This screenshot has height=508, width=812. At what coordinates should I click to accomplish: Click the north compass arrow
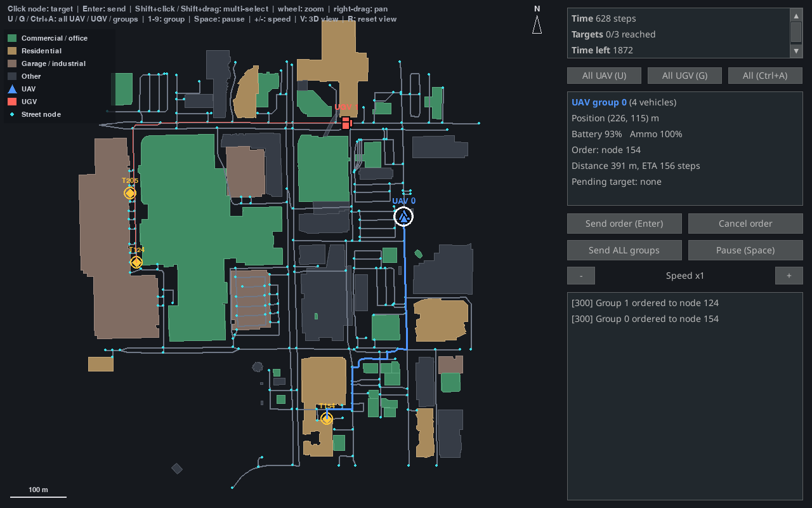click(537, 25)
